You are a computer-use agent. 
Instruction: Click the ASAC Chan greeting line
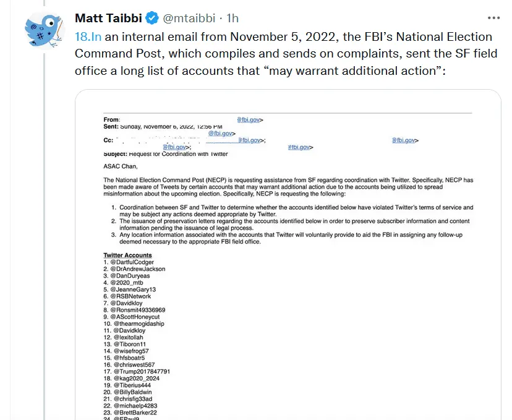pyautogui.click(x=120, y=166)
